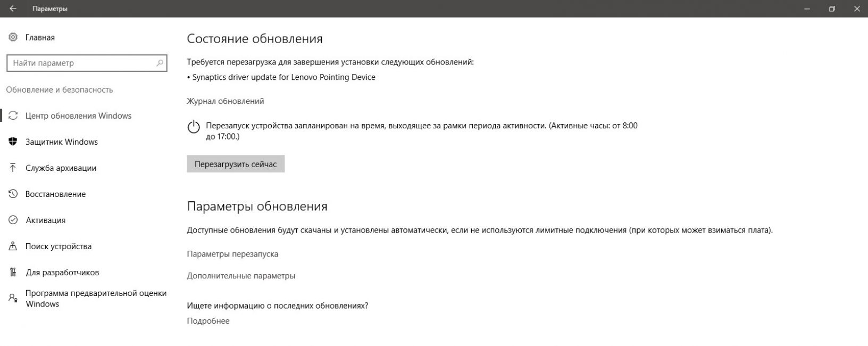The height and width of the screenshot is (346, 868).
Task: Go back with the arrow icon
Action: pyautogui.click(x=13, y=9)
